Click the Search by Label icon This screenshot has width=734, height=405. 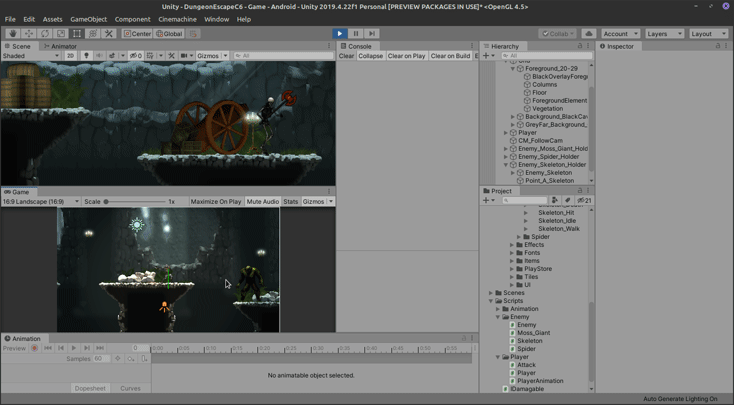pyautogui.click(x=567, y=200)
